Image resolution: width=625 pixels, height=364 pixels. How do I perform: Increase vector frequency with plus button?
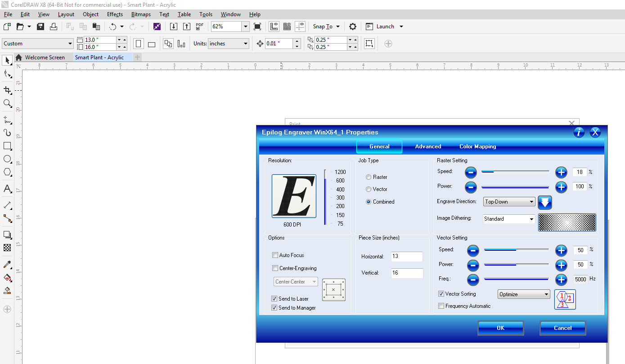pyautogui.click(x=561, y=280)
